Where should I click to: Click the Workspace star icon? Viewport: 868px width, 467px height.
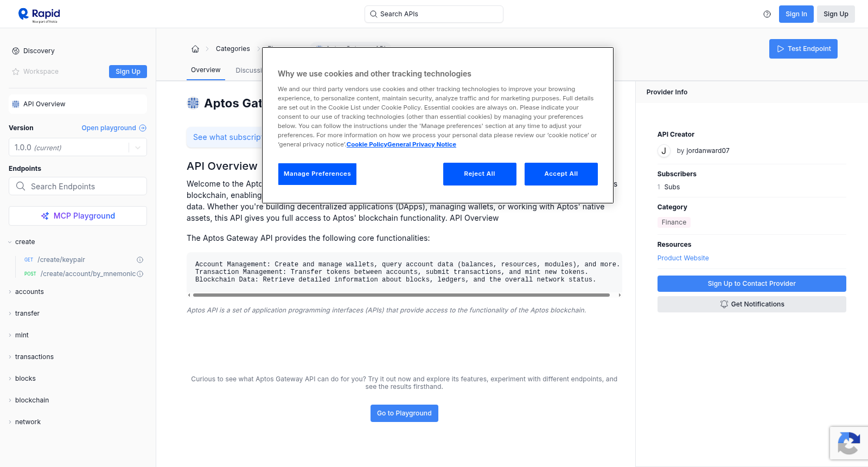[x=16, y=72]
